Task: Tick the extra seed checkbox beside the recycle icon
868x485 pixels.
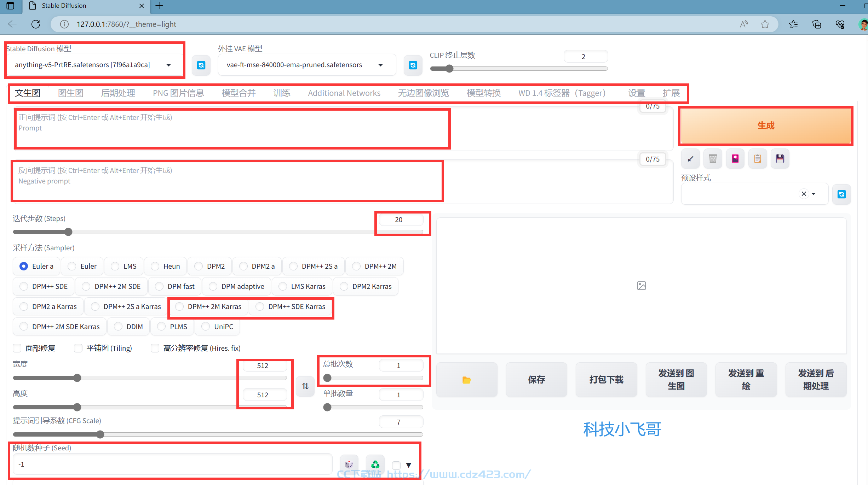Action: click(396, 465)
